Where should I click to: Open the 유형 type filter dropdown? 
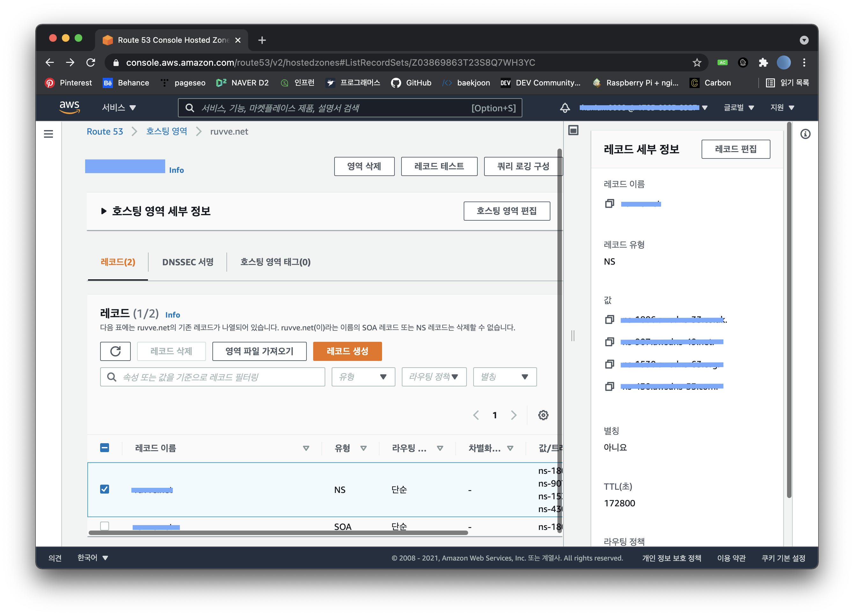click(363, 377)
